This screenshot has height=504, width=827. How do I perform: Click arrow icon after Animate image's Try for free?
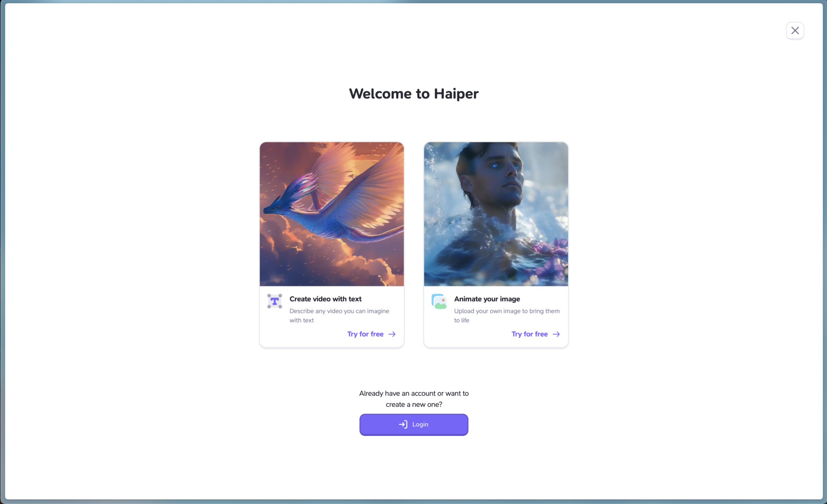pos(556,334)
